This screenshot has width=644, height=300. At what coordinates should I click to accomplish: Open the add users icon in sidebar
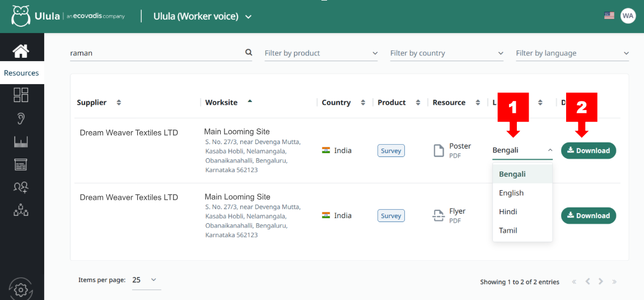tap(21, 188)
